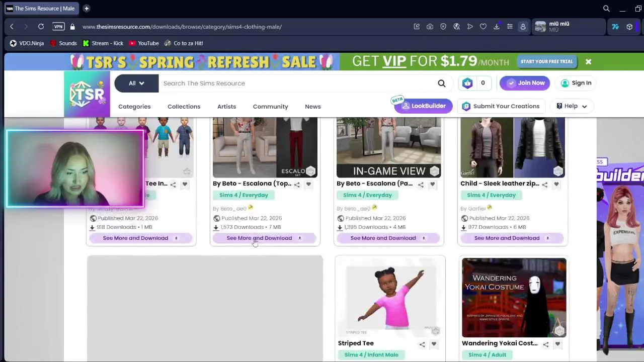Open artist Garfiel profile link
The image size is (644, 362).
[476, 209]
